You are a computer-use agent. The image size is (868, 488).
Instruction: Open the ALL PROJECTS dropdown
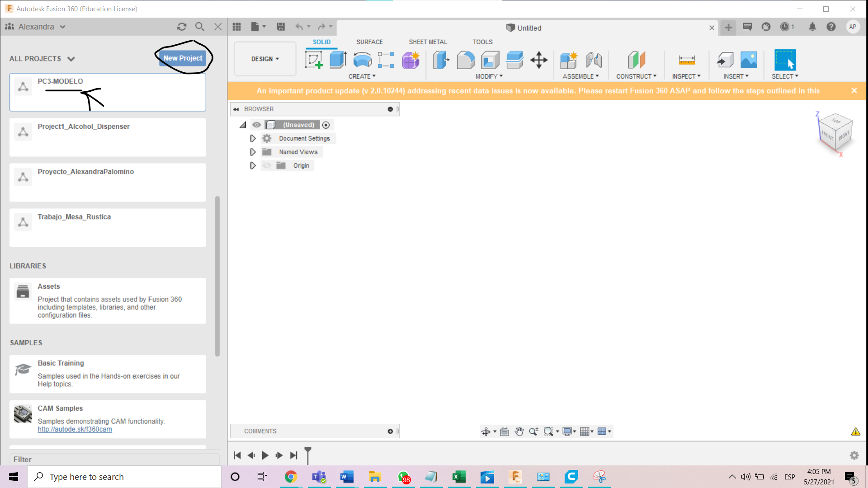click(42, 59)
